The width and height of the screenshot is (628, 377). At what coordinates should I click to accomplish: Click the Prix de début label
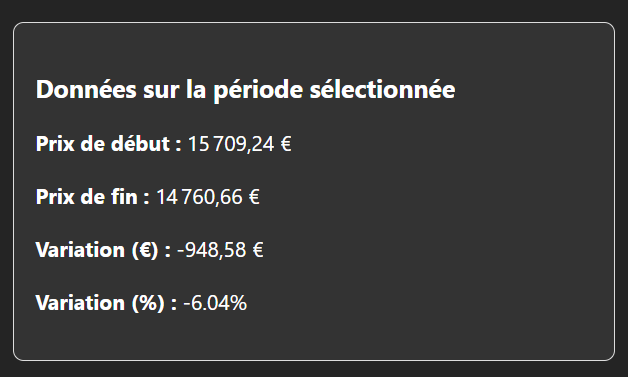tap(109, 143)
